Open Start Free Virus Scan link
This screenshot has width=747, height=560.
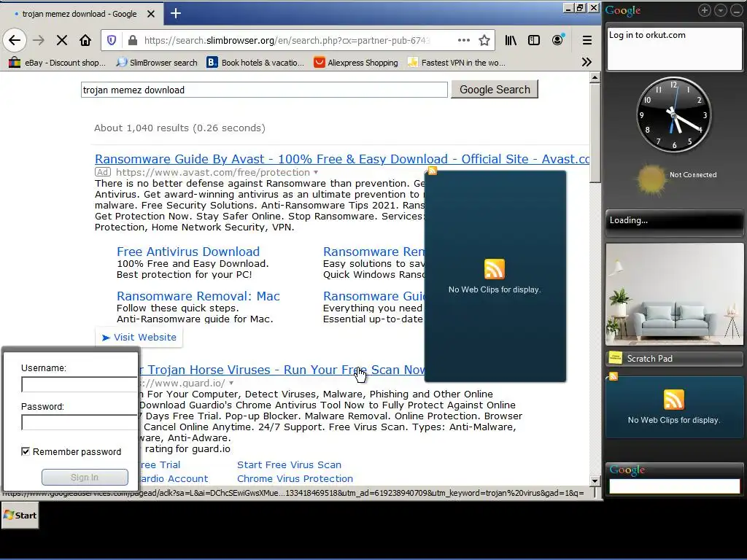[x=289, y=464]
